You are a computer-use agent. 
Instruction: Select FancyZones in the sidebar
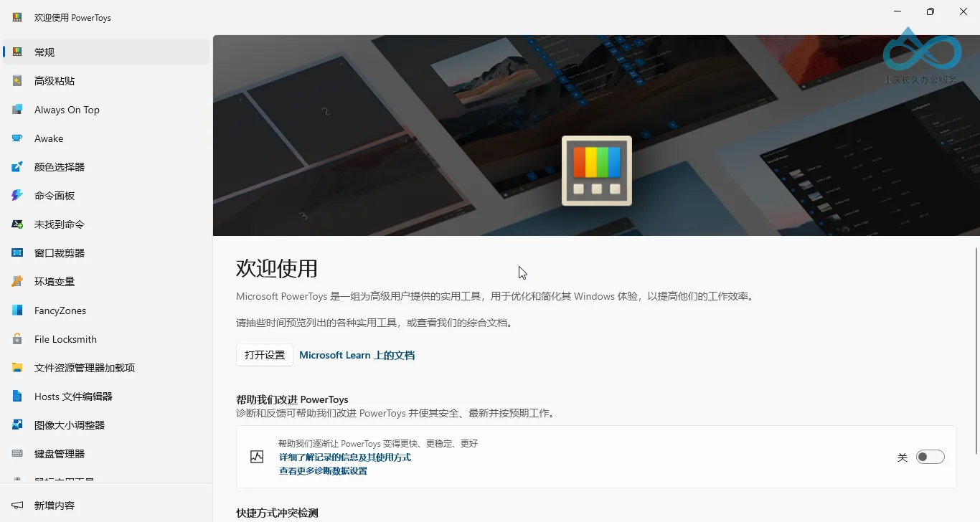[106, 310]
